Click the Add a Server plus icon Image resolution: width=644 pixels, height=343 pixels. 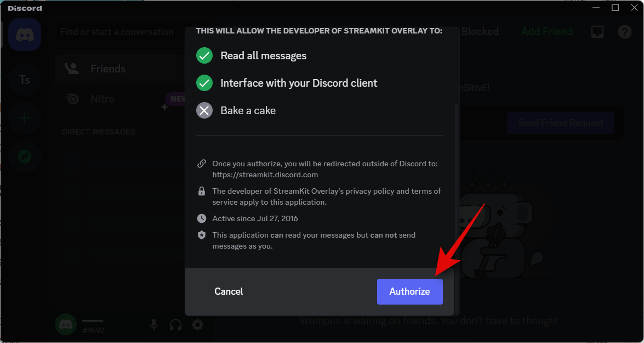click(x=25, y=118)
